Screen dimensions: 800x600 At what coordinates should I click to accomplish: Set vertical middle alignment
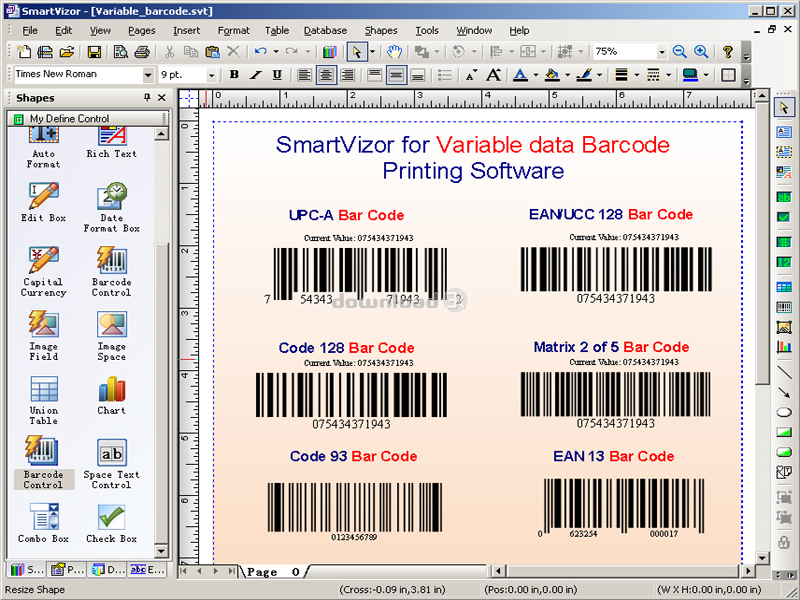(396, 76)
